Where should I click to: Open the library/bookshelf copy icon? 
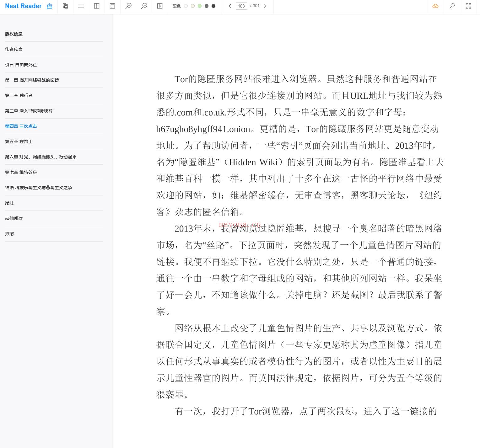click(x=65, y=6)
